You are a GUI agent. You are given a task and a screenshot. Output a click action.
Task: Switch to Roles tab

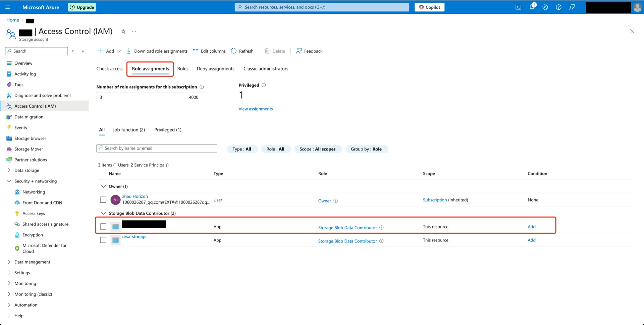[x=183, y=69]
